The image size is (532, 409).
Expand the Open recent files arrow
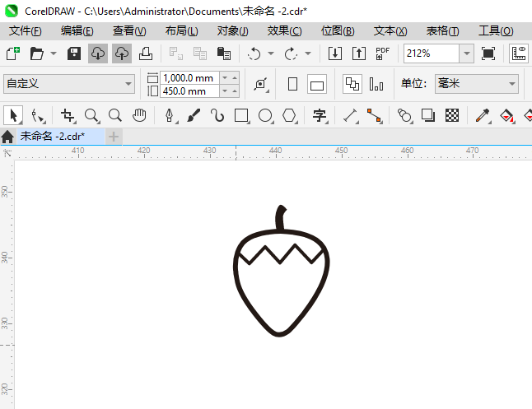point(54,53)
